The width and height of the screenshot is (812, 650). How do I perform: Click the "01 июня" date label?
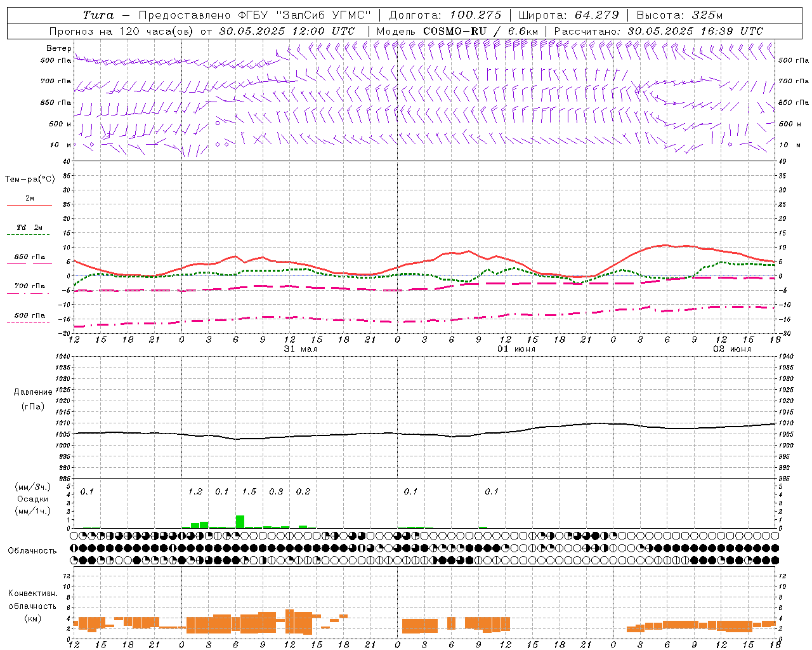(x=516, y=349)
